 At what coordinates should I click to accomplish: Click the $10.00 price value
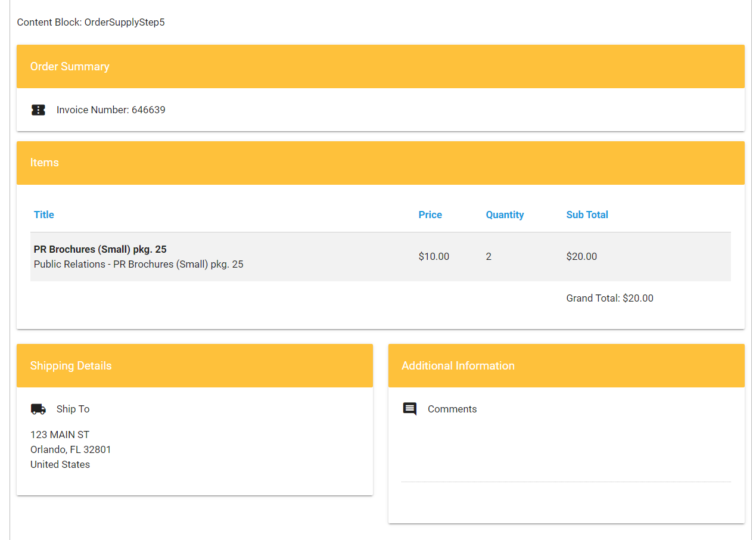click(434, 256)
